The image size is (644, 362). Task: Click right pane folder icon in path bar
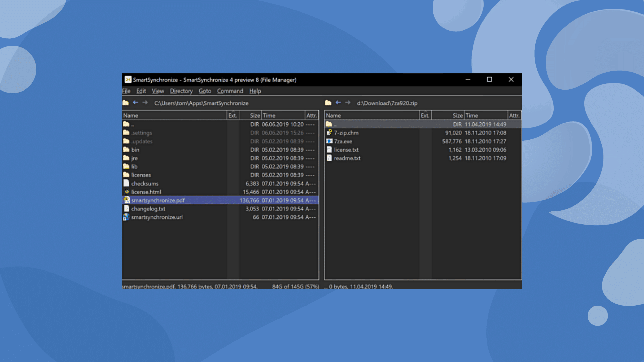pos(328,103)
